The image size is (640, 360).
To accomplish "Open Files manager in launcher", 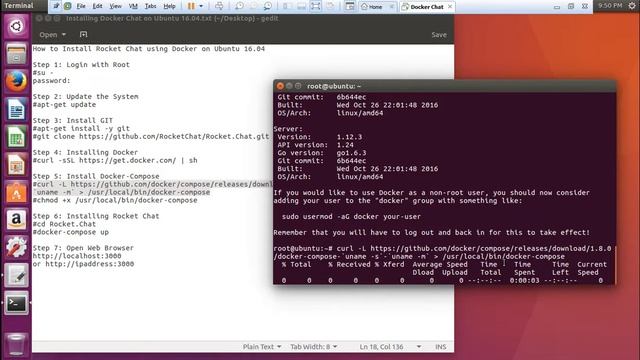I will tap(16, 54).
